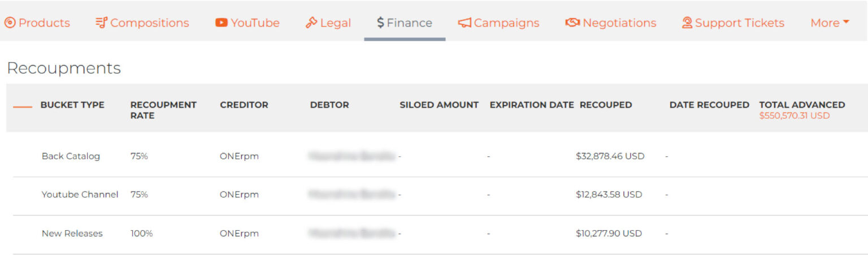Click the Recoupment Rate column header

tap(163, 110)
